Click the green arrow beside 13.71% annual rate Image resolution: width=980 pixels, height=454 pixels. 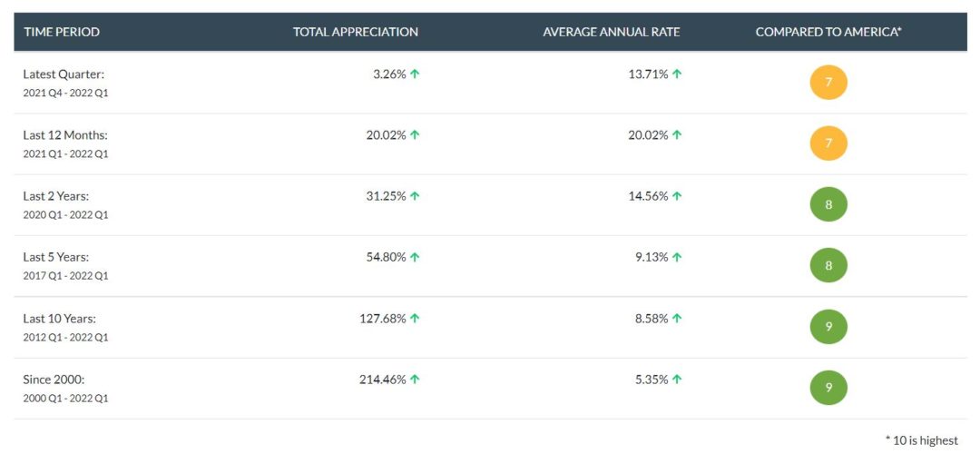[678, 74]
